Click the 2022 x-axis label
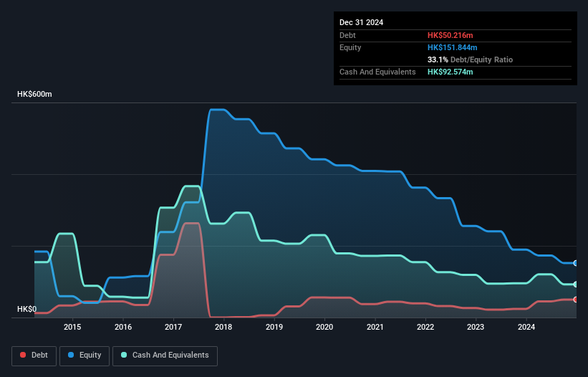This screenshot has height=377, width=588. pyautogui.click(x=425, y=327)
